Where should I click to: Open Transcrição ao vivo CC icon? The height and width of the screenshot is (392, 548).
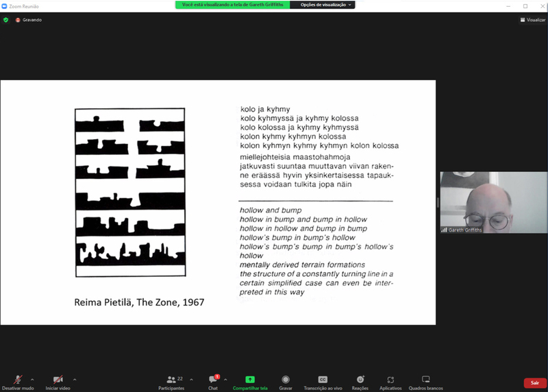[323, 380]
